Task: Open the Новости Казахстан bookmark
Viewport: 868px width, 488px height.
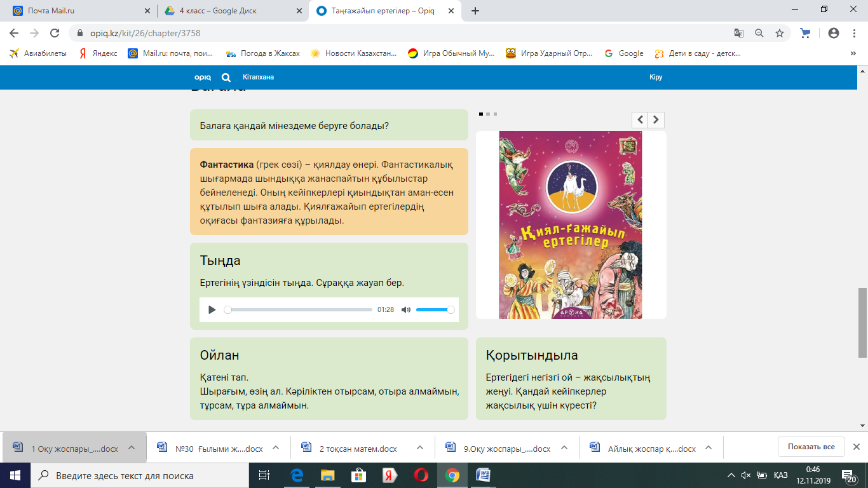Action: click(x=353, y=53)
